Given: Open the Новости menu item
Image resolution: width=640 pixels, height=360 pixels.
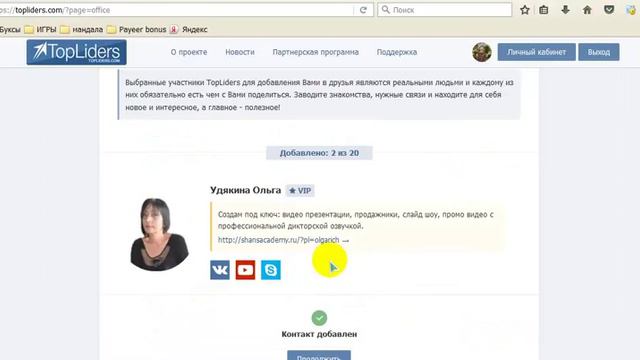Looking at the screenshot, I should pyautogui.click(x=240, y=52).
